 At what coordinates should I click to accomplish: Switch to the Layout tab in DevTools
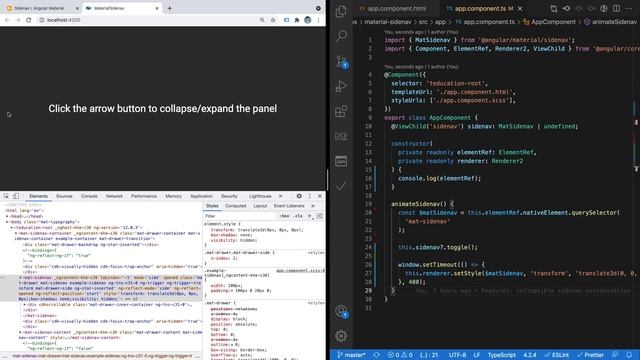pos(260,206)
